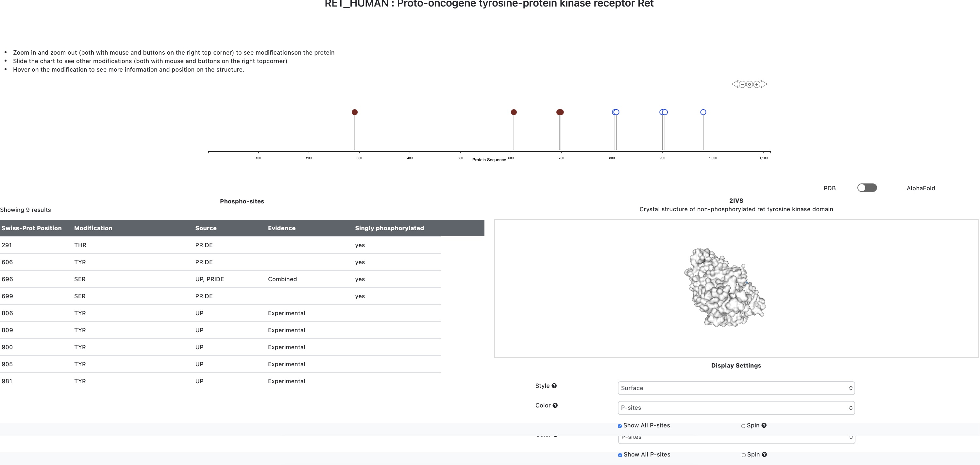The width and height of the screenshot is (980, 465).
Task: Click the Singly phosphorylated column header
Action: (x=389, y=228)
